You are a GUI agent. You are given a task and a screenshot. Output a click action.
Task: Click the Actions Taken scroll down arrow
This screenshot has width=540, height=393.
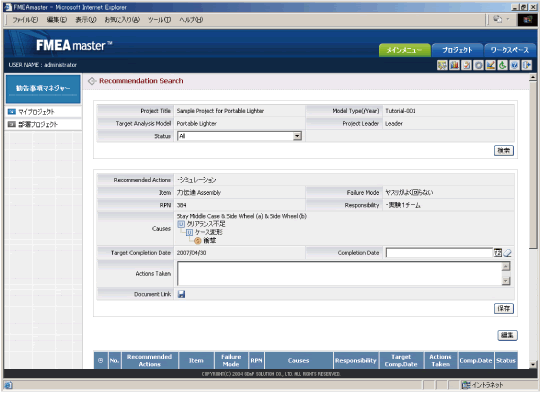506,281
